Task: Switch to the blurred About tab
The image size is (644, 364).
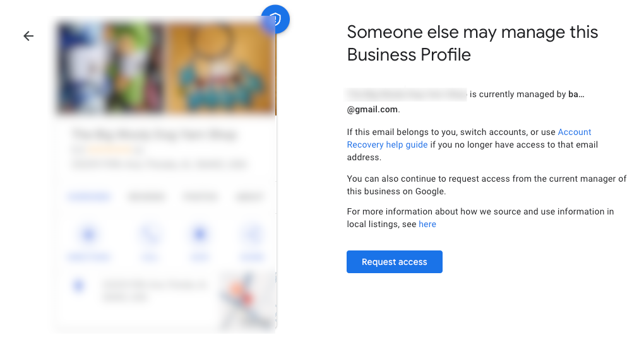Action: click(249, 197)
